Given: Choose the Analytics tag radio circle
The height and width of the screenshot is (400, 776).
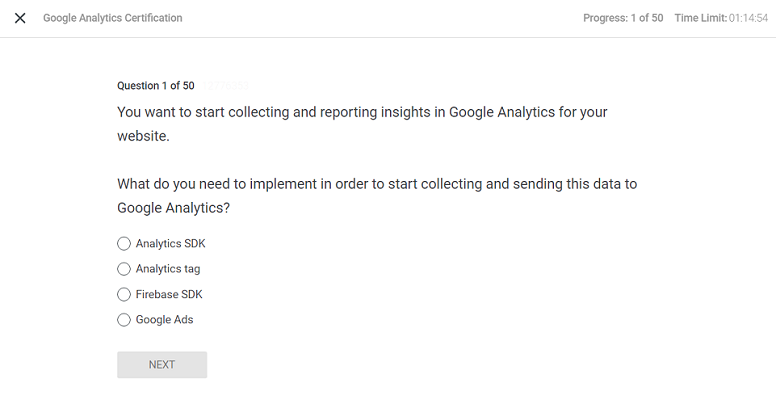Looking at the screenshot, I should (124, 269).
